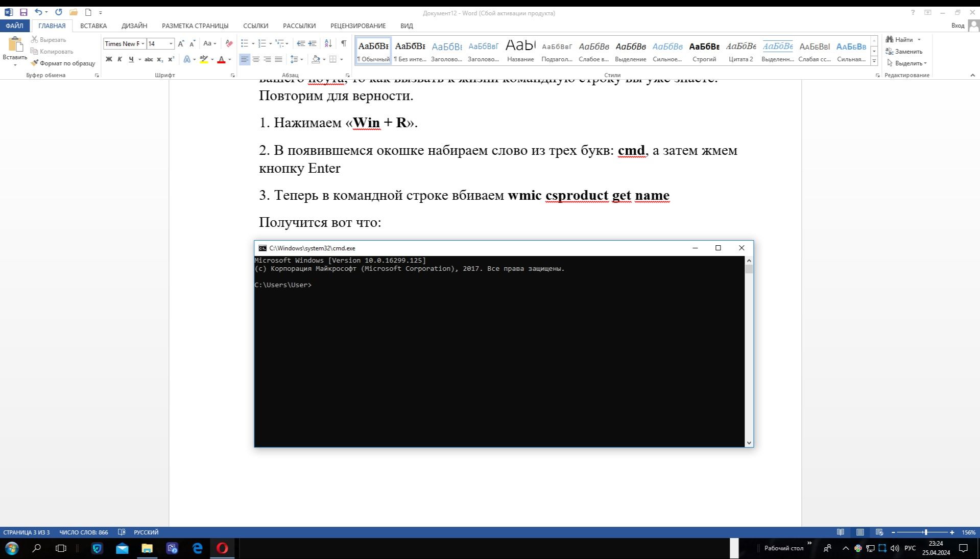Click the Clear Formatting eraser icon

tap(229, 44)
